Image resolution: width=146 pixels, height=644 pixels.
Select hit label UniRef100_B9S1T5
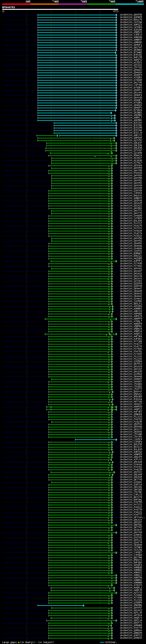tap(131, 20)
